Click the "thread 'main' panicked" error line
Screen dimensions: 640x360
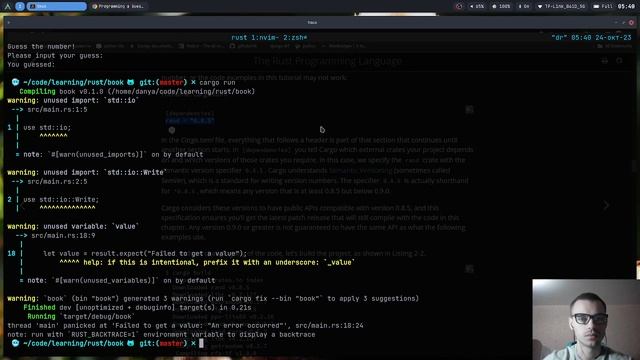tap(185, 326)
